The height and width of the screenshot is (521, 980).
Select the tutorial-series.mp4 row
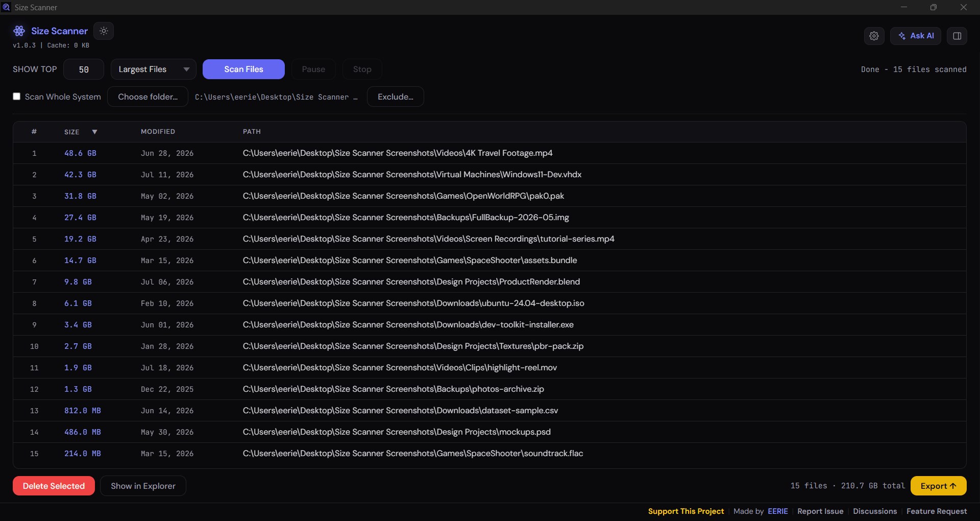pos(489,239)
